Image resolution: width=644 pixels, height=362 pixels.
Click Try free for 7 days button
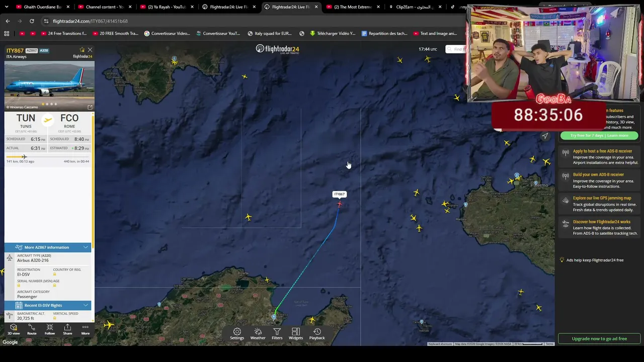pyautogui.click(x=599, y=135)
